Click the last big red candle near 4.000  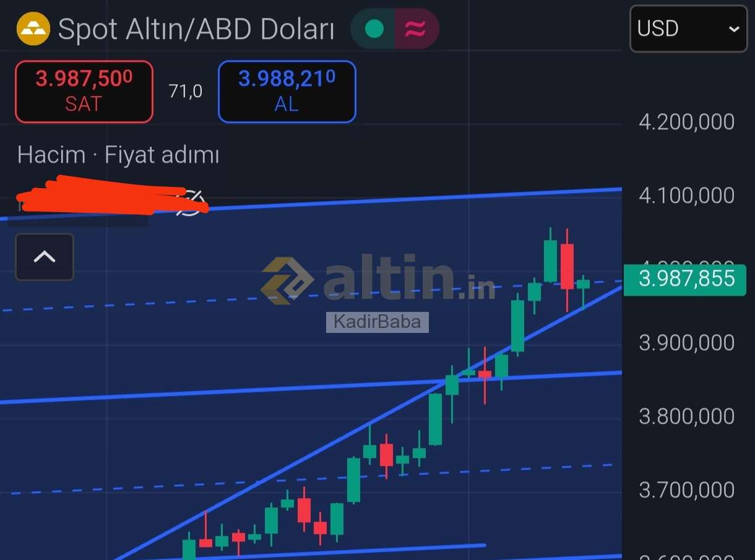[x=567, y=267]
